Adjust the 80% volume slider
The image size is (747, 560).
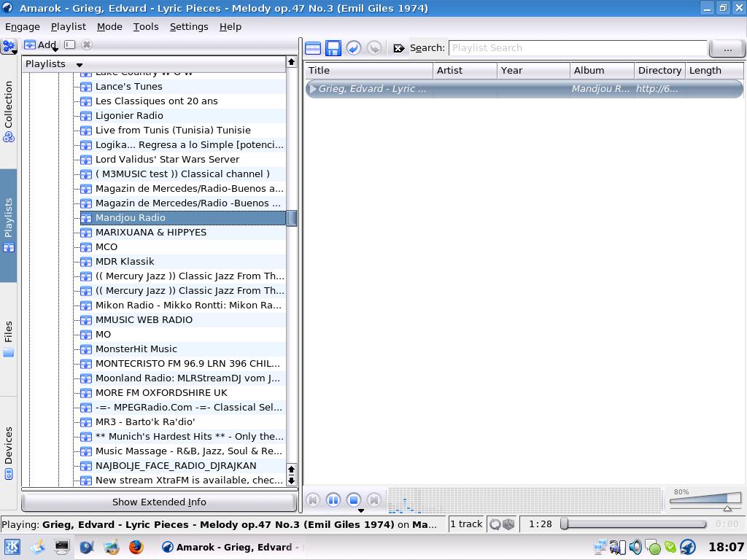pyautogui.click(x=705, y=500)
